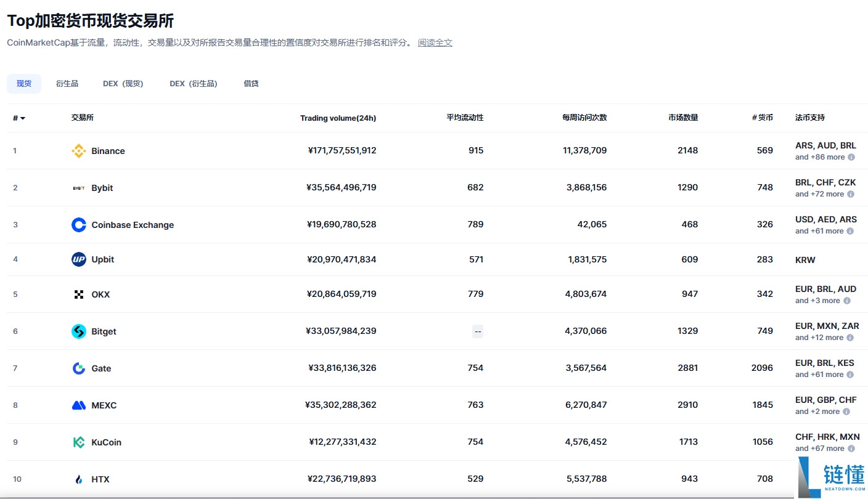Switch to the 借贷 tab
The image size is (868, 499).
coord(251,84)
